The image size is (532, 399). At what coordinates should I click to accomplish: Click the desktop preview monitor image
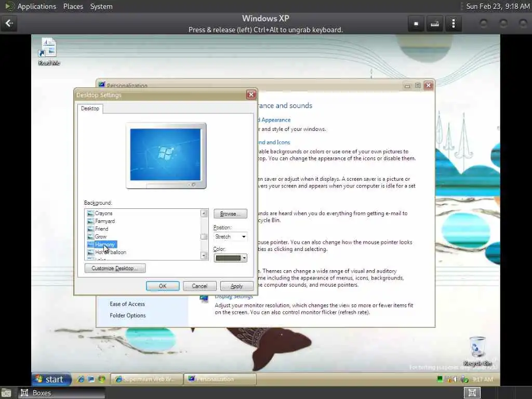tap(166, 155)
